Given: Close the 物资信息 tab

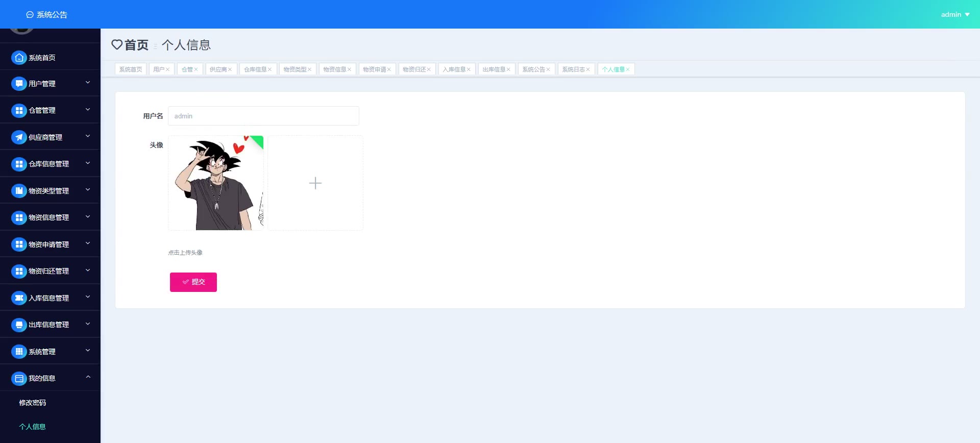Looking at the screenshot, I should [349, 69].
